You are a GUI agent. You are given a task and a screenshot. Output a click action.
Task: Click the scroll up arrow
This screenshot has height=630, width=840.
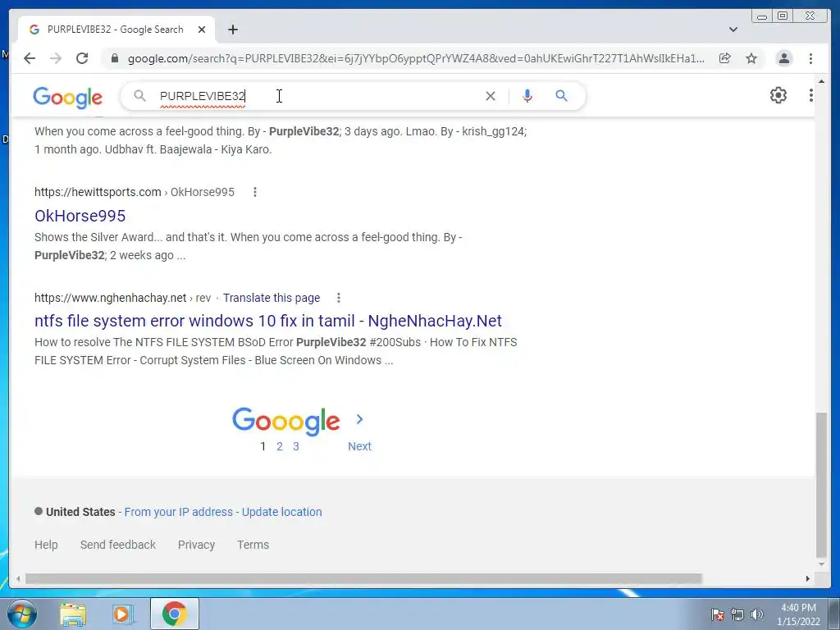[x=821, y=81]
